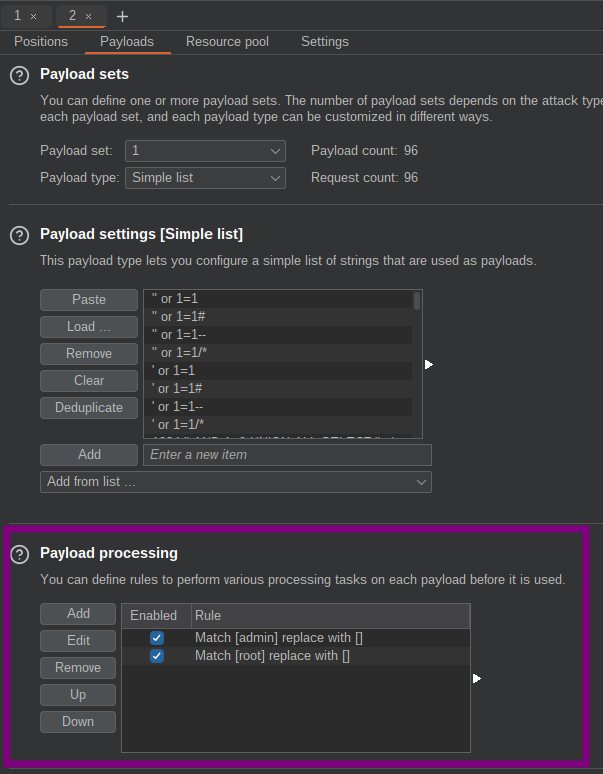This screenshot has height=774, width=603.
Task: Add a new Intruder tab with plus
Action: point(122,16)
